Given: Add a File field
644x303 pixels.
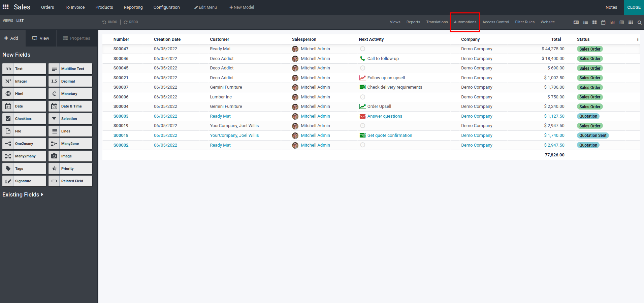Looking at the screenshot, I should (x=24, y=131).
